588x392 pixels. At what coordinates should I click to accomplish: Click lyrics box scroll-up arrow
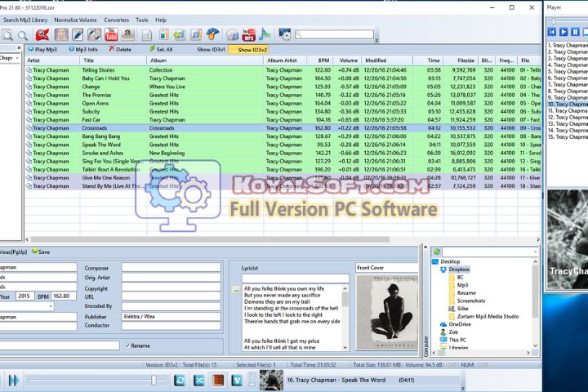(345, 288)
